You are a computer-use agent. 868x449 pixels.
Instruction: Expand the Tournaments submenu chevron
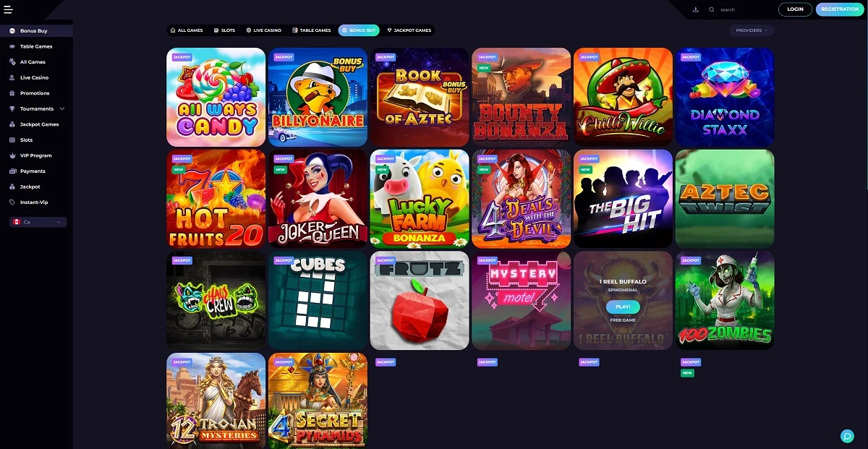(62, 108)
